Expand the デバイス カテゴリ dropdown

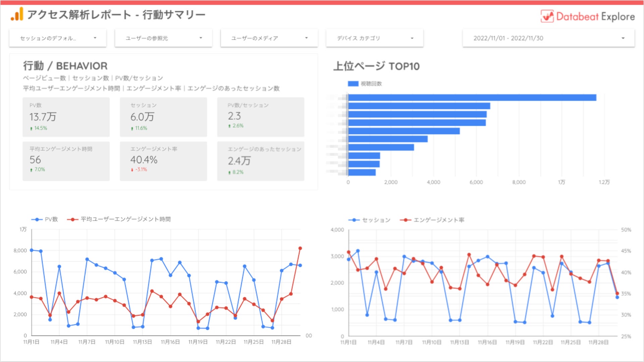[375, 38]
